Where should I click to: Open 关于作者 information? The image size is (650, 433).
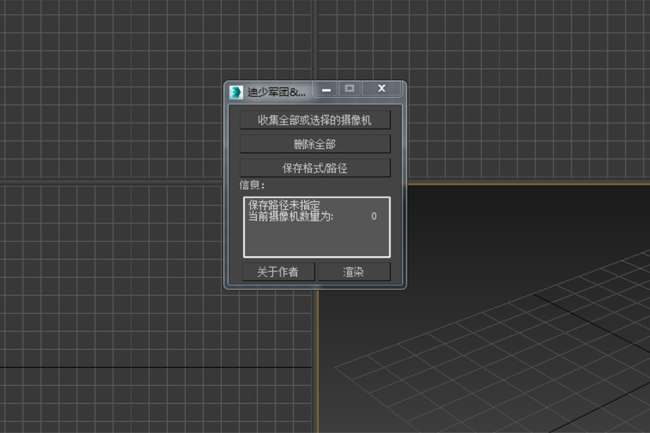pos(277,271)
